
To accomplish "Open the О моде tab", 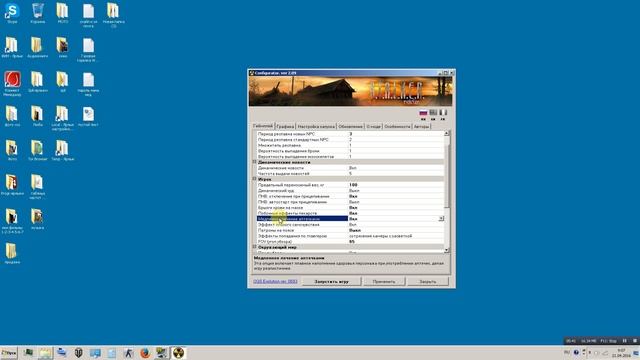I will pyautogui.click(x=373, y=127).
